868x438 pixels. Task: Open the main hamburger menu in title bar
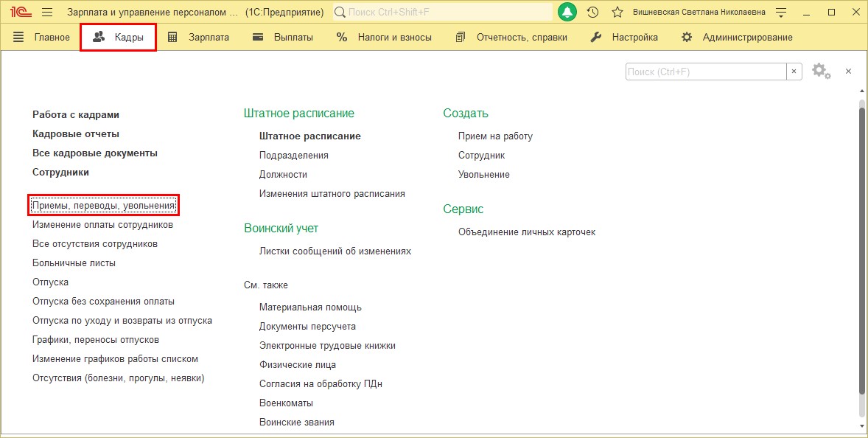tap(47, 13)
